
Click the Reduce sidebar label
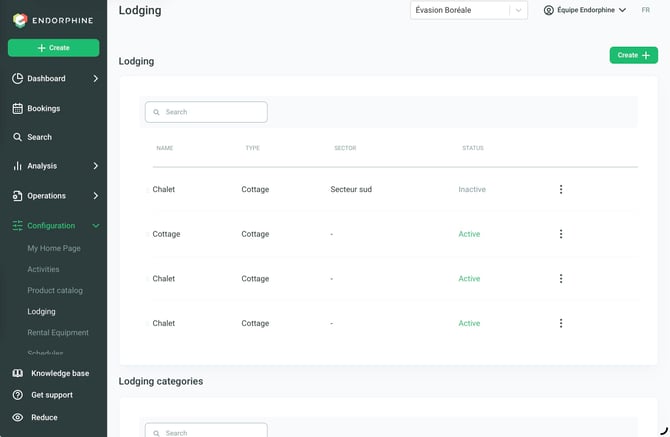click(44, 417)
